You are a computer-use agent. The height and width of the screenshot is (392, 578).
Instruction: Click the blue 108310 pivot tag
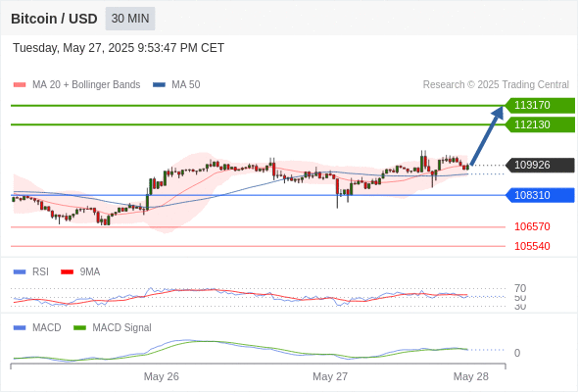pyautogui.click(x=540, y=195)
